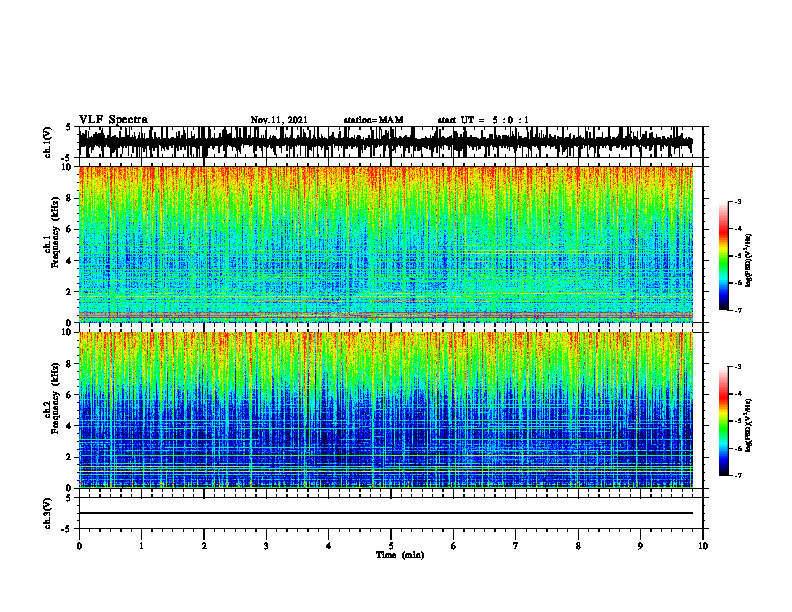Click the "2" kHz tick on ch.1 frequency axis
792x612 pixels.
69,291
